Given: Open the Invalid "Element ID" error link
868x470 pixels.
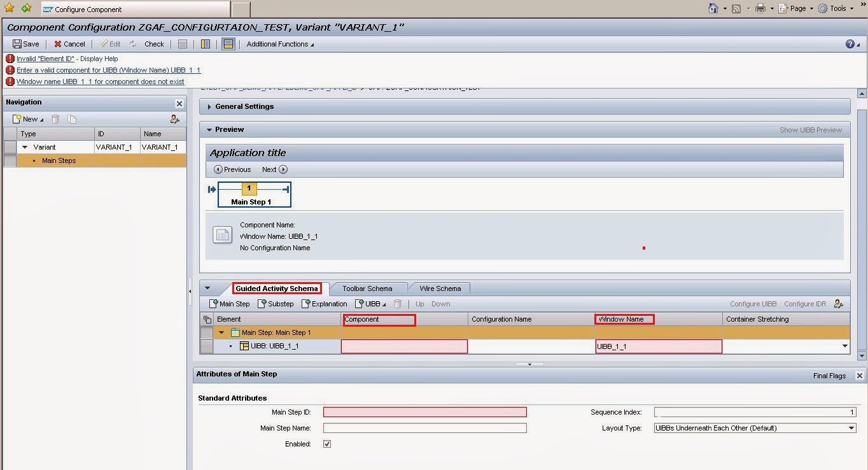Looking at the screenshot, I should [45, 59].
